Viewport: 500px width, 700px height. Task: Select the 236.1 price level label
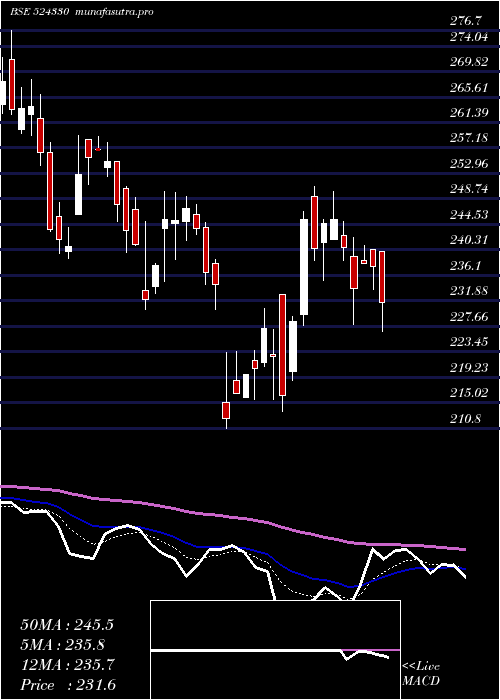click(x=466, y=266)
